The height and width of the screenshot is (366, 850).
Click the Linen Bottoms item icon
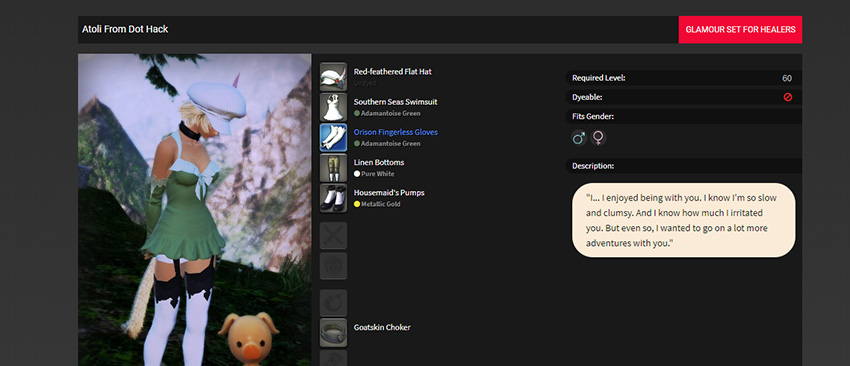(x=333, y=168)
